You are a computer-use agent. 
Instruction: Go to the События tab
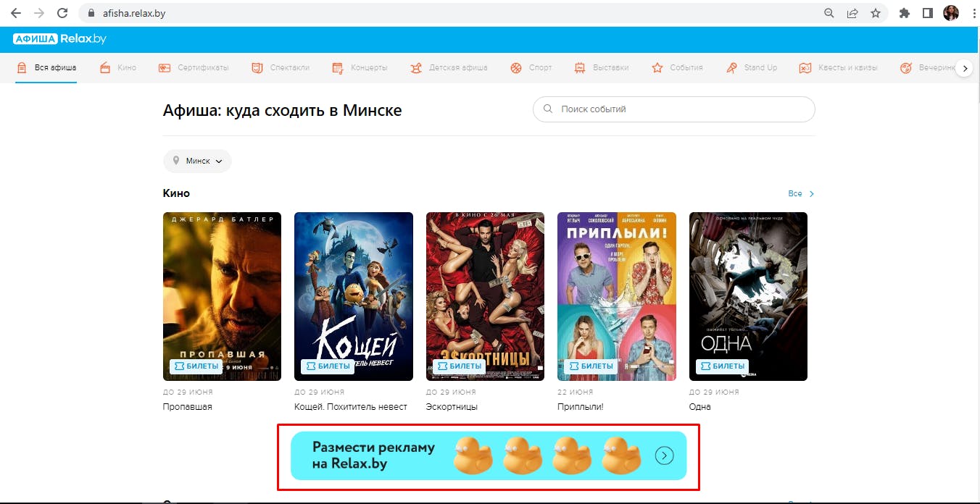677,67
